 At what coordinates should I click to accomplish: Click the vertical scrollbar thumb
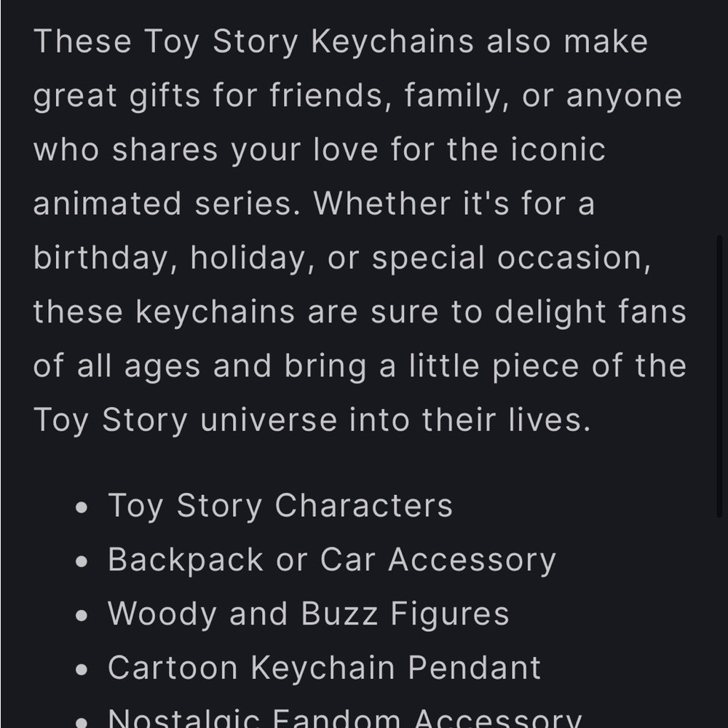(720, 376)
